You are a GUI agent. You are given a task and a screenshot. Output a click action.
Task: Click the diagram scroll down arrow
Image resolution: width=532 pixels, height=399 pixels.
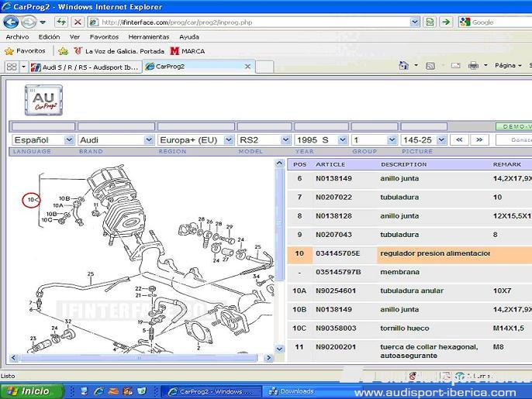coord(279,349)
